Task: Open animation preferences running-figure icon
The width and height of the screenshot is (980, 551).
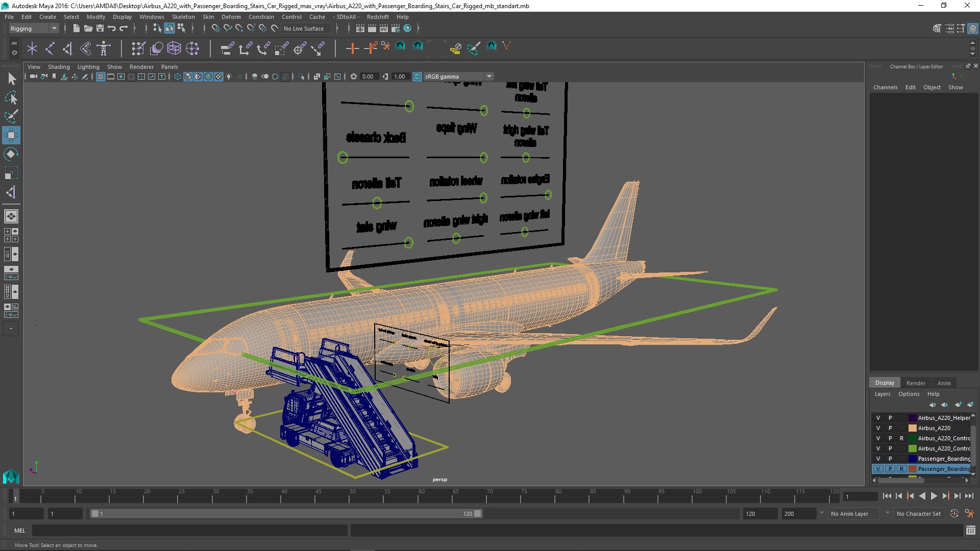Action: click(x=969, y=514)
